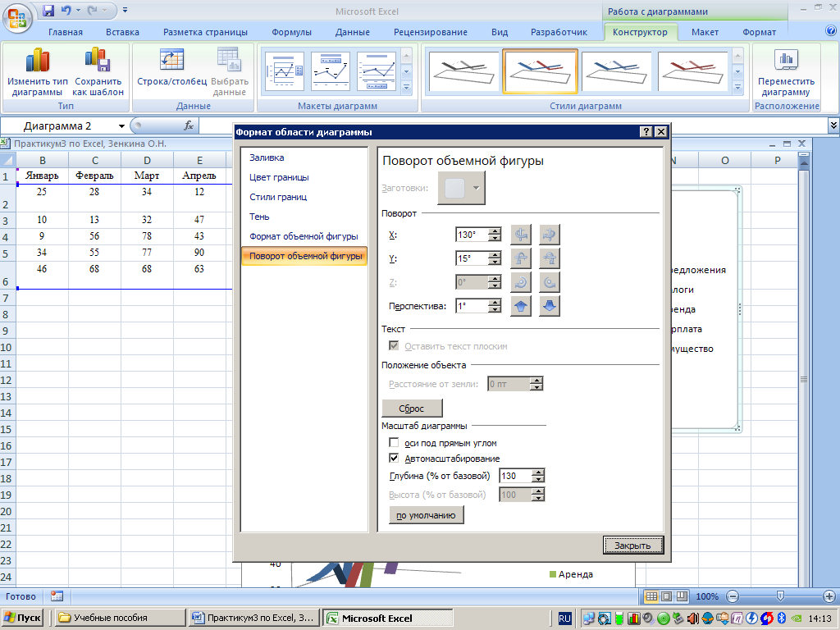Zoom in with the plus button
Image resolution: width=840 pixels, height=630 pixels.
[x=829, y=596]
